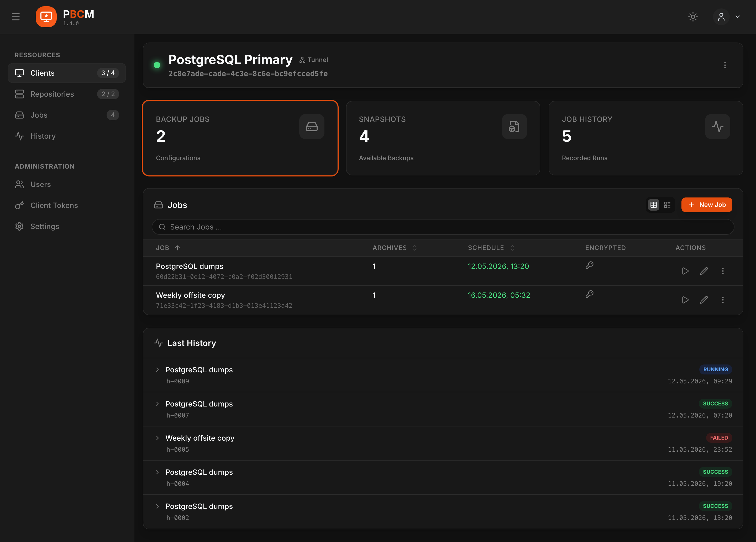Edit the Weekly offsite copy job
The height and width of the screenshot is (542, 756).
pyautogui.click(x=704, y=300)
